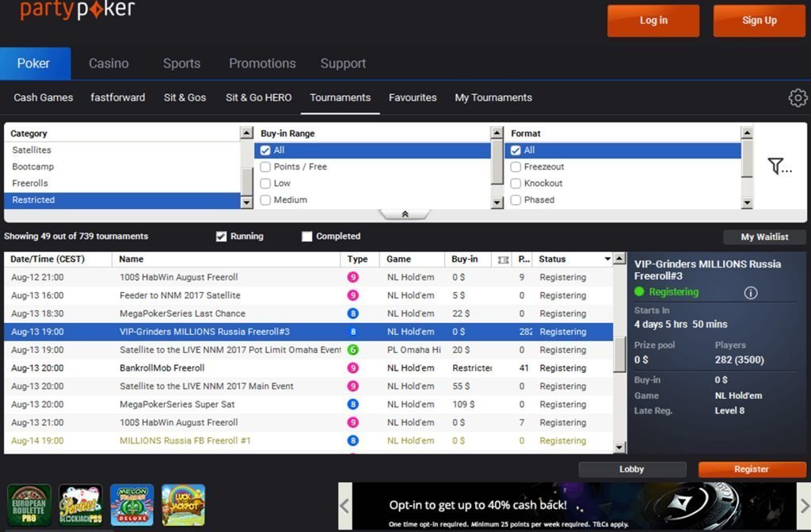This screenshot has height=532, width=811.
Task: Toggle the Running tournaments checkbox
Action: [222, 236]
